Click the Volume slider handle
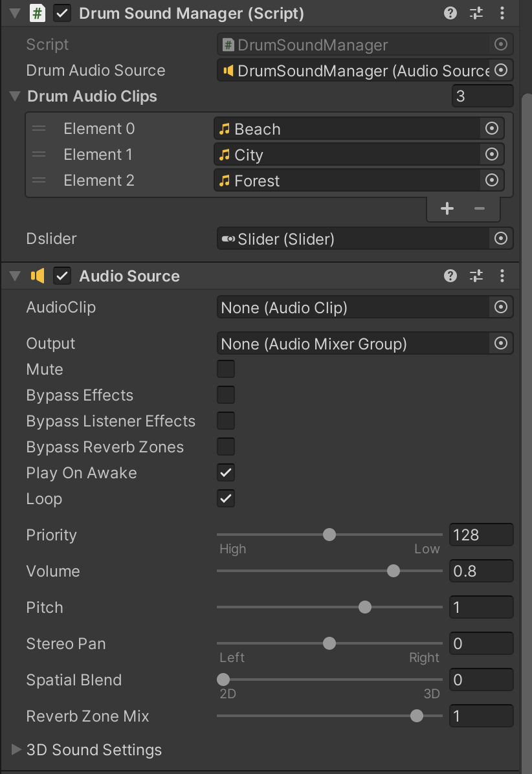 point(393,571)
